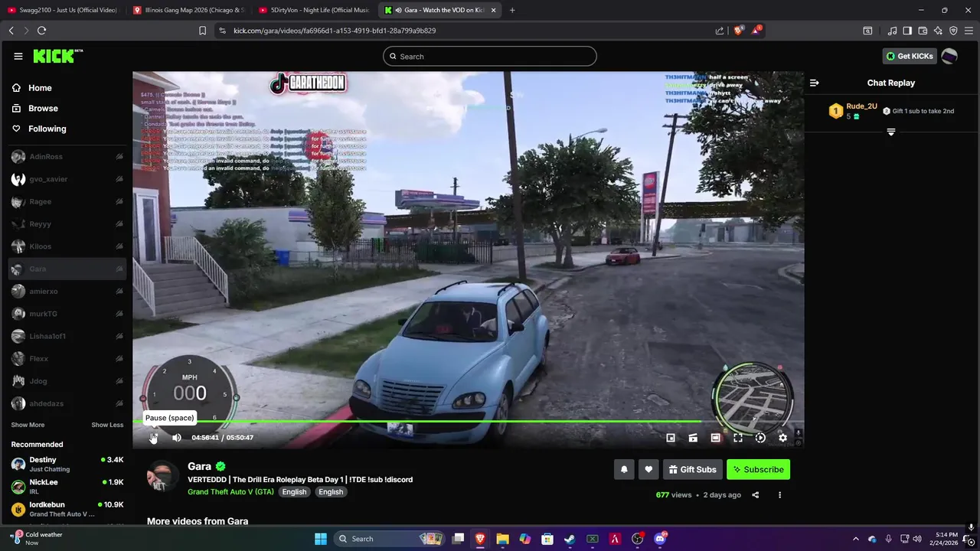Open the playback speed control
Screen dimensions: 980x551
click(x=760, y=438)
